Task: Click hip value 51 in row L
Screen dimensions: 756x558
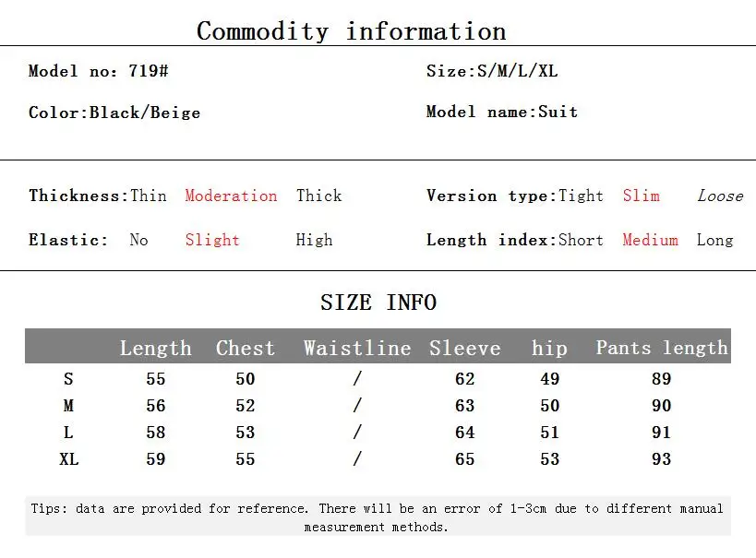Action: coord(549,433)
